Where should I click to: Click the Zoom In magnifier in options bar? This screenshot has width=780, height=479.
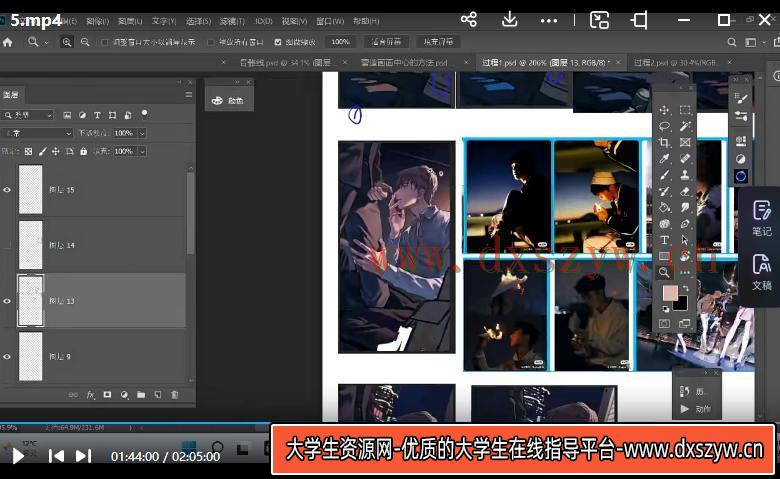tap(66, 42)
